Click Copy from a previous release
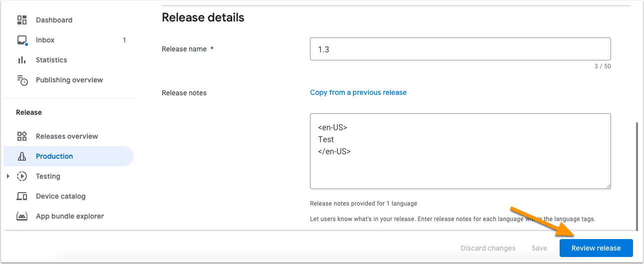The width and height of the screenshot is (644, 264). 358,92
